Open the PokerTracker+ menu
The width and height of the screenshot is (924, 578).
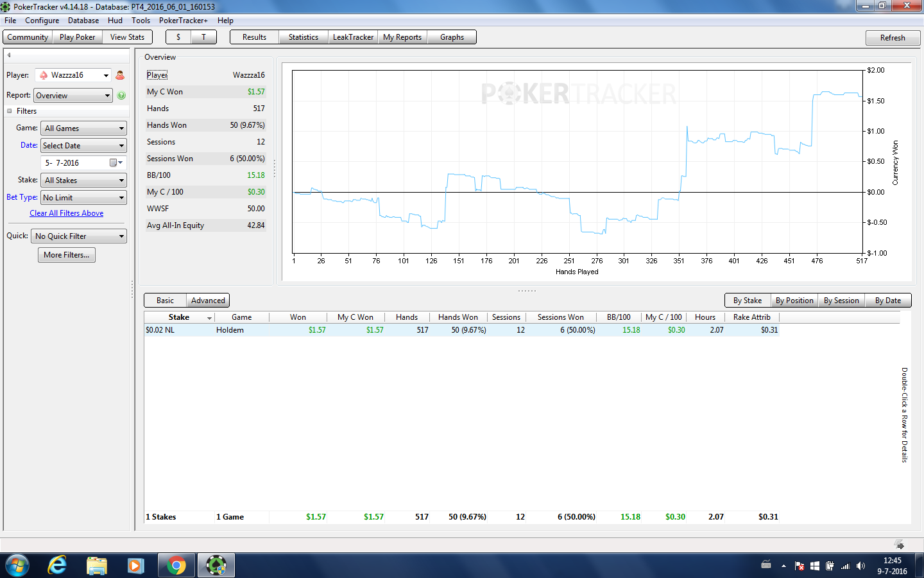coord(183,21)
